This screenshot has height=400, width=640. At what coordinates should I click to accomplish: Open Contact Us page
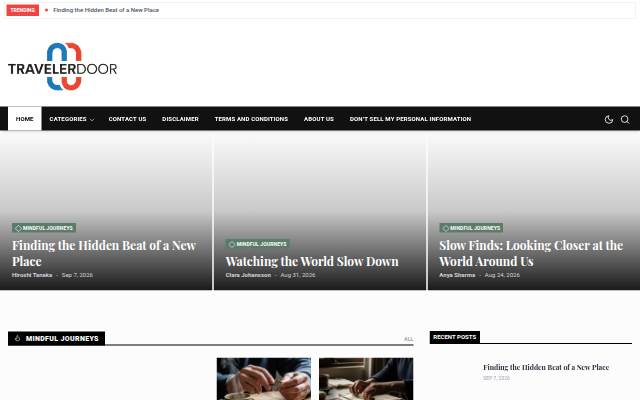pos(127,119)
